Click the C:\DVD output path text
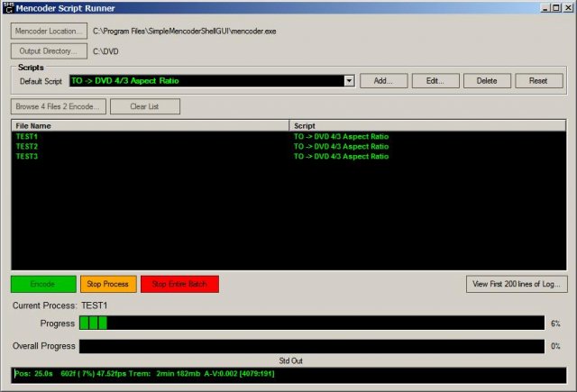 click(105, 51)
